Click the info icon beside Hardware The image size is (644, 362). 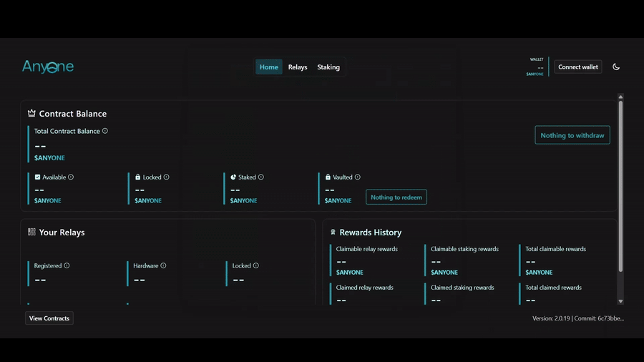point(164,265)
